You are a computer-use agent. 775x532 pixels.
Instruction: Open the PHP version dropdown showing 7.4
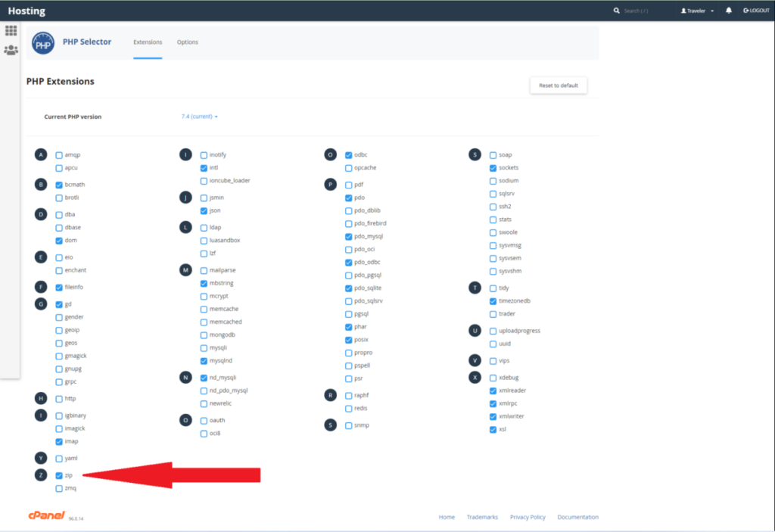(x=199, y=117)
